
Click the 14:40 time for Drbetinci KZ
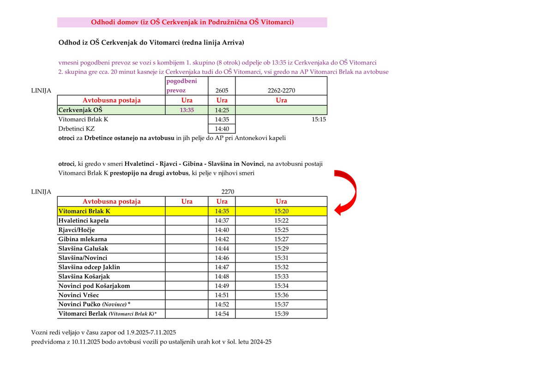click(x=222, y=129)
